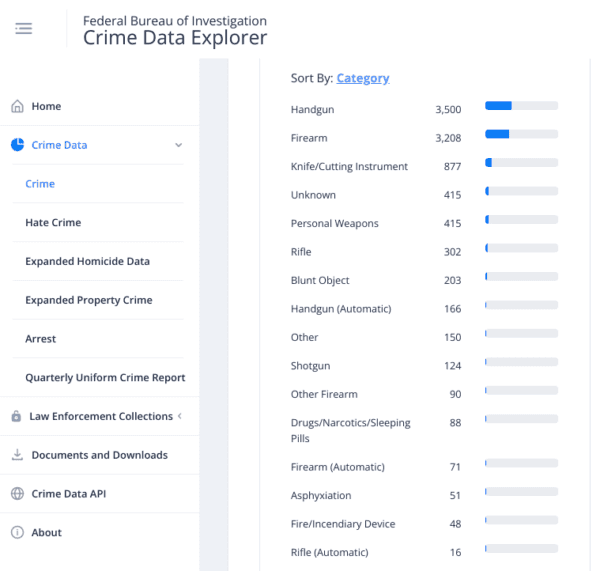Open Quarterly Uniform Crime Report
This screenshot has height=571, width=600.
[x=105, y=378]
